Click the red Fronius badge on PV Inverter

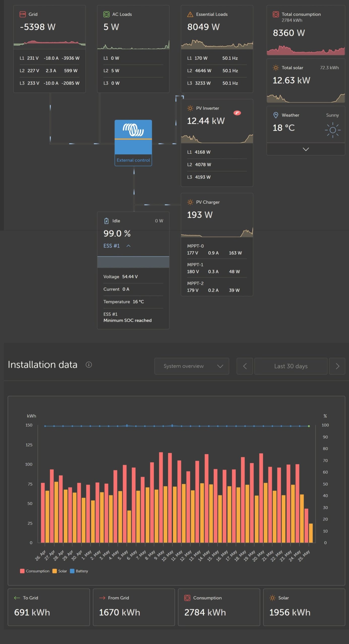click(x=237, y=113)
